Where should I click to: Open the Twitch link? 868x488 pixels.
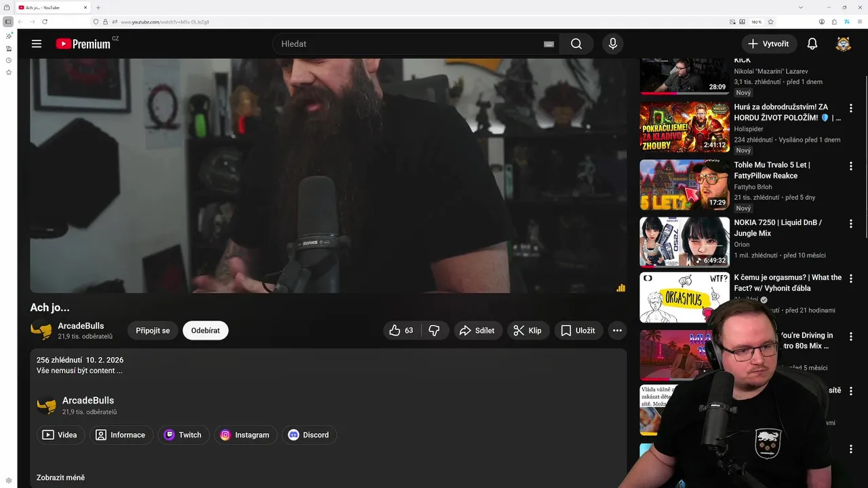coord(183,435)
